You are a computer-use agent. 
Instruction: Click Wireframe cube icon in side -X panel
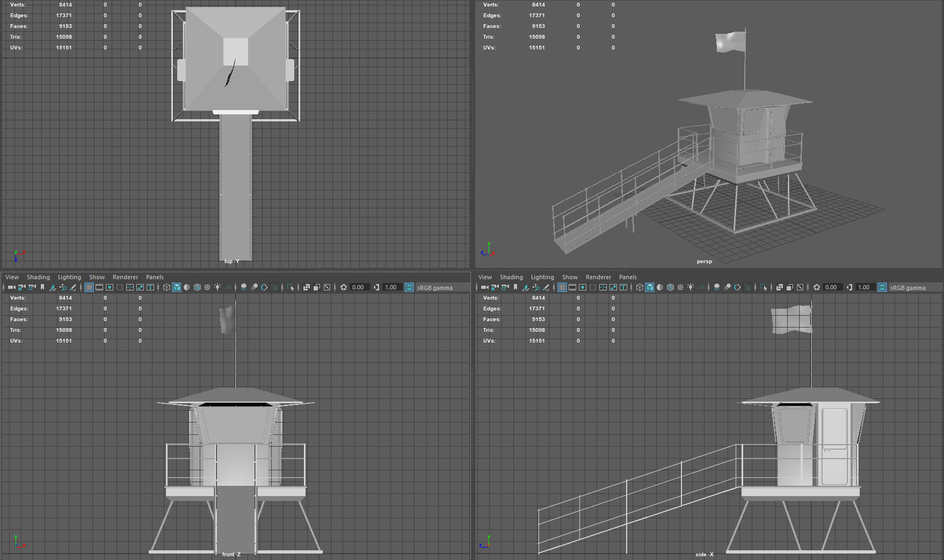tap(640, 287)
